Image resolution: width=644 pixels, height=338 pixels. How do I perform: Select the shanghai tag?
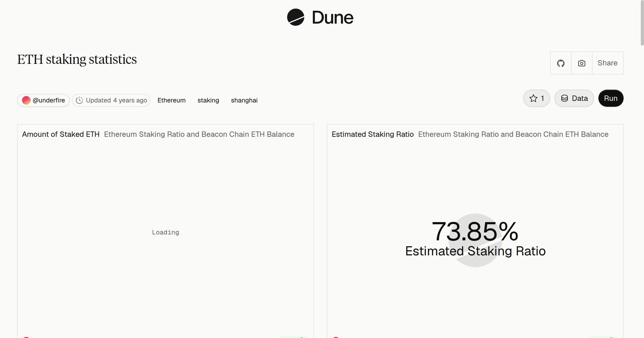pos(244,100)
